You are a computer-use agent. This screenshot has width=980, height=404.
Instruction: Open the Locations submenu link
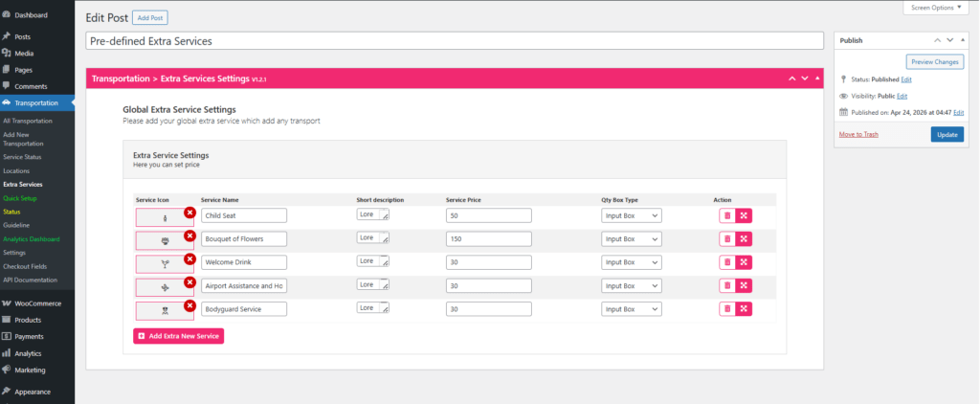tap(16, 170)
